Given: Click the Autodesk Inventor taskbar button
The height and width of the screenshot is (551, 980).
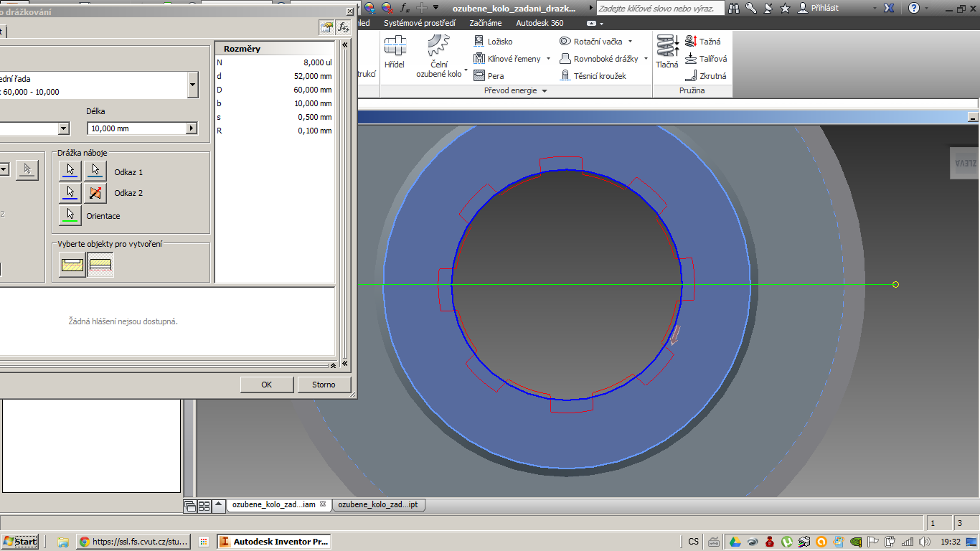Looking at the screenshot, I should pos(273,542).
